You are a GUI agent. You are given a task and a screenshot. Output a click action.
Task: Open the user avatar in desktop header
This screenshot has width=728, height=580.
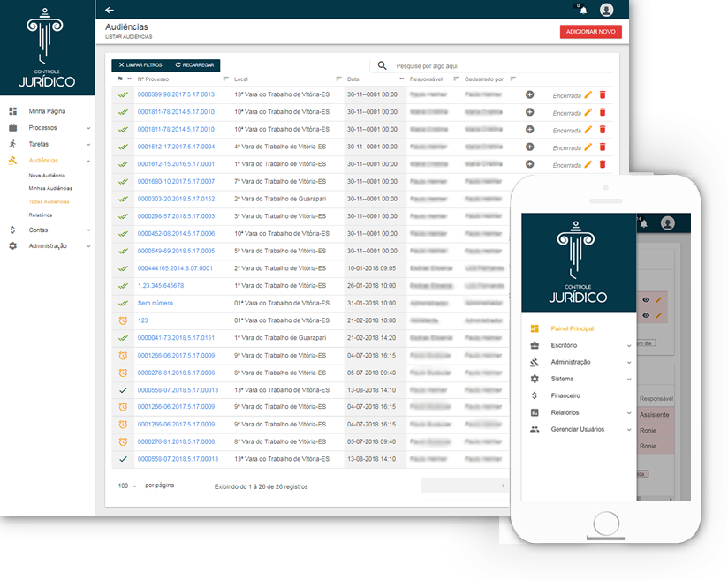click(x=606, y=11)
